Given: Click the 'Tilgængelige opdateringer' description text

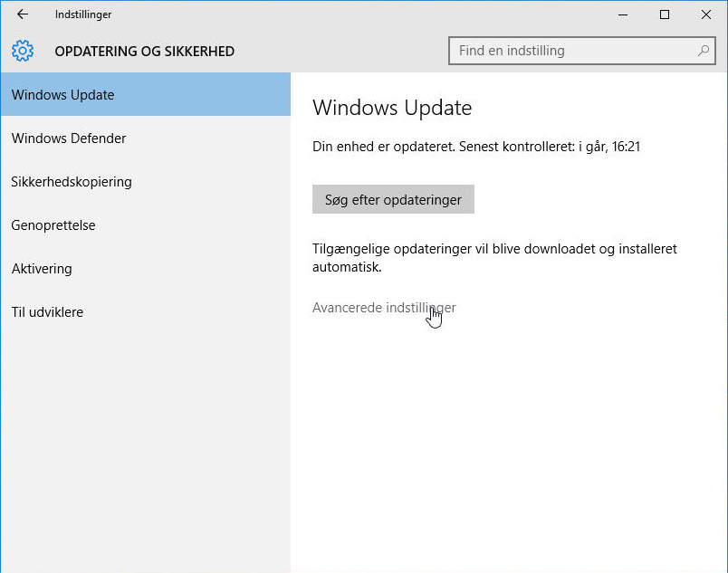Looking at the screenshot, I should pyautogui.click(x=494, y=258).
